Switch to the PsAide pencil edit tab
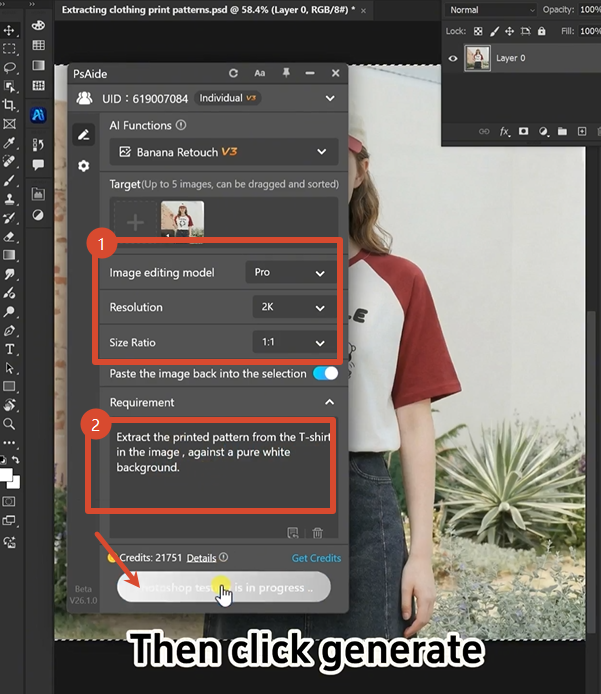This screenshot has height=694, width=601. [x=84, y=135]
